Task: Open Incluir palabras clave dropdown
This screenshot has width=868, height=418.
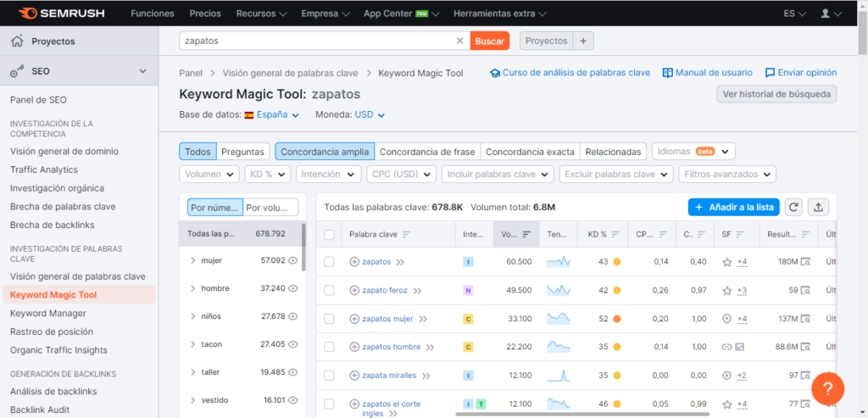Action: (x=498, y=174)
